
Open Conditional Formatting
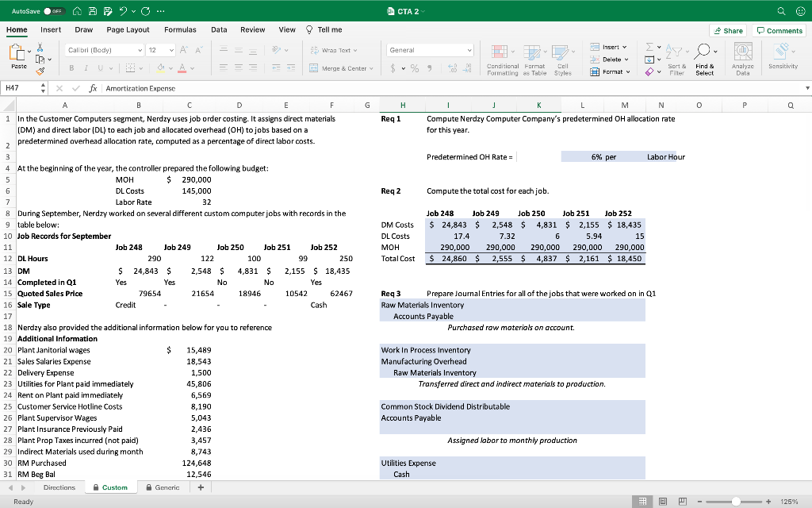502,60
